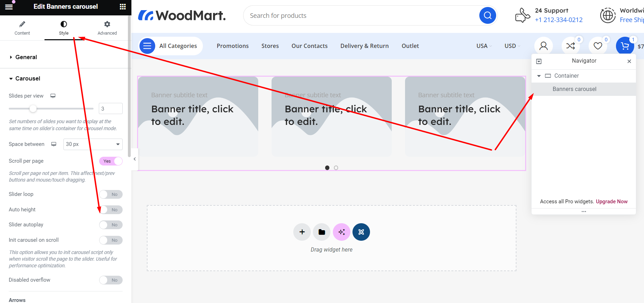Click the Style half-circle icon

[64, 24]
